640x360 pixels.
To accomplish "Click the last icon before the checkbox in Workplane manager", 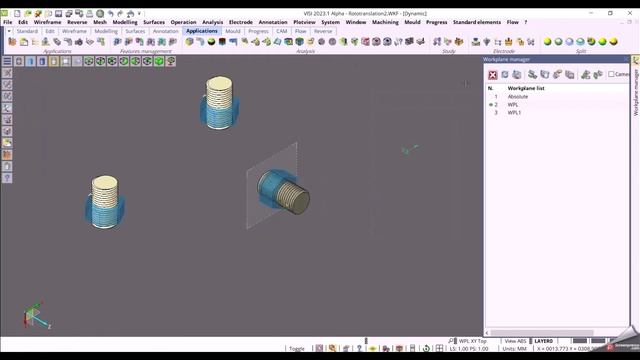I will pos(598,75).
